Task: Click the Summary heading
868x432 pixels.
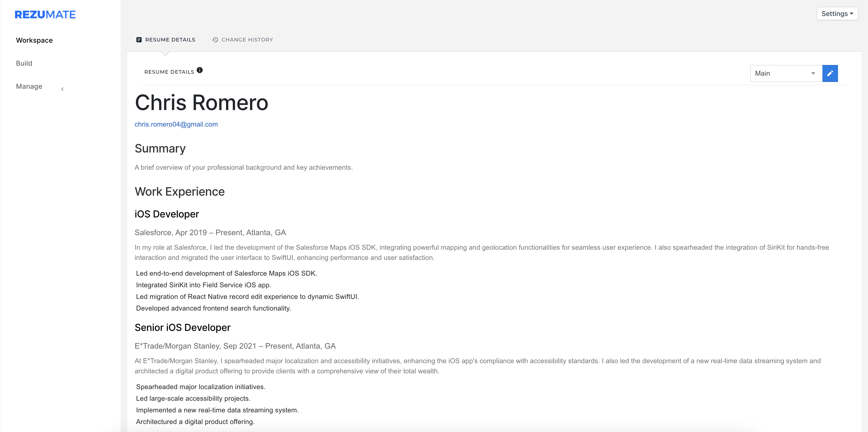Action: pyautogui.click(x=160, y=149)
